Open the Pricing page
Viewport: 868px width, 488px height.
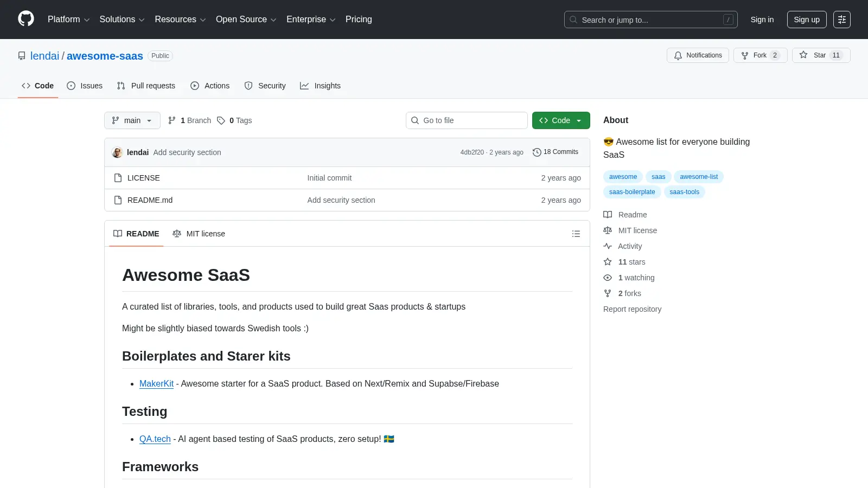359,20
